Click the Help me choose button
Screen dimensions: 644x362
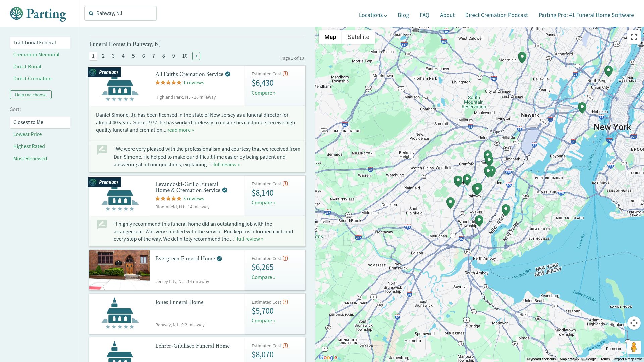tap(31, 95)
